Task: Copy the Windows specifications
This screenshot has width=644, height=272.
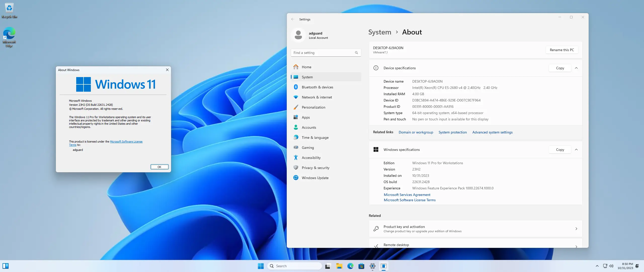Action: 560,150
